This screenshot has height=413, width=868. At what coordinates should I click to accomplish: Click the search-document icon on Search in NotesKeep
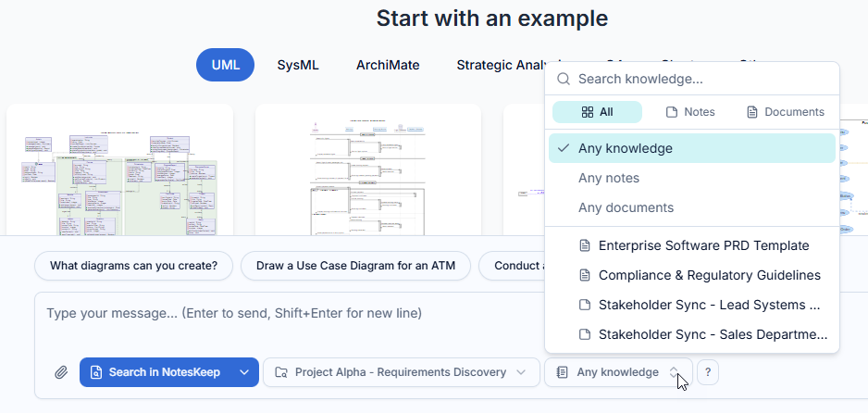point(96,372)
